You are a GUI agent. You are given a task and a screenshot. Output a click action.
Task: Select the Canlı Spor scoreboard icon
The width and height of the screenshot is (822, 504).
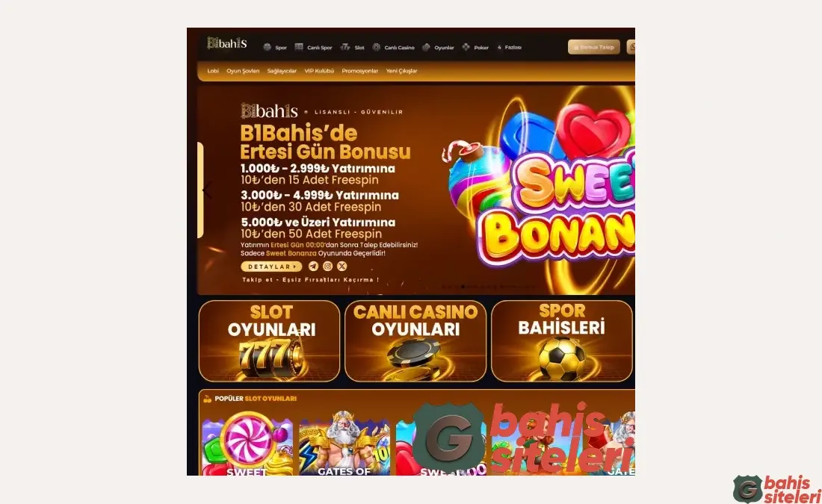299,47
